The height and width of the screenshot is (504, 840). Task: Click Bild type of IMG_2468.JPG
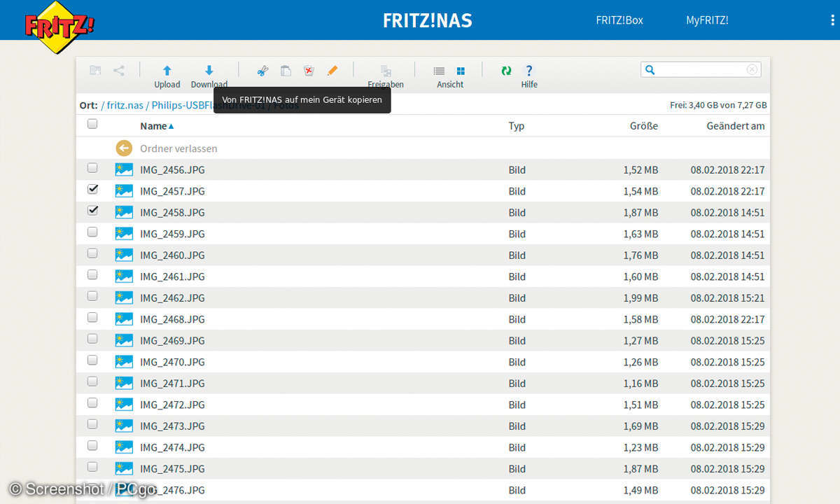[x=517, y=319]
